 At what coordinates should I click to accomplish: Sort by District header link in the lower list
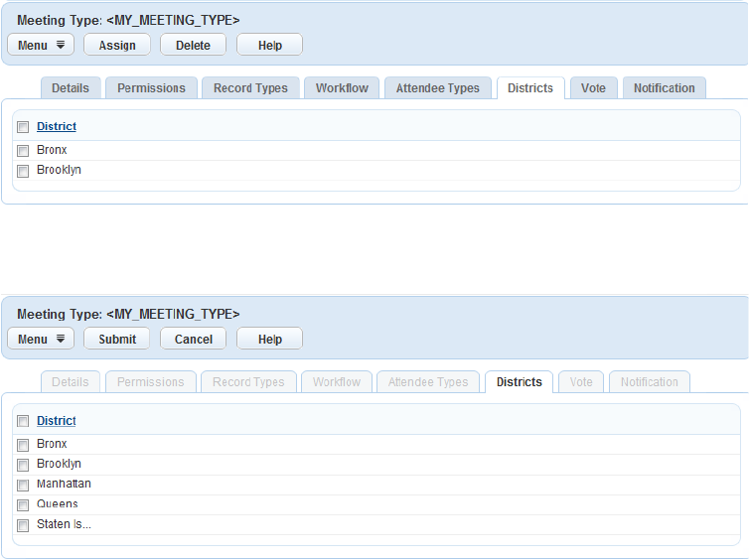[x=57, y=421]
